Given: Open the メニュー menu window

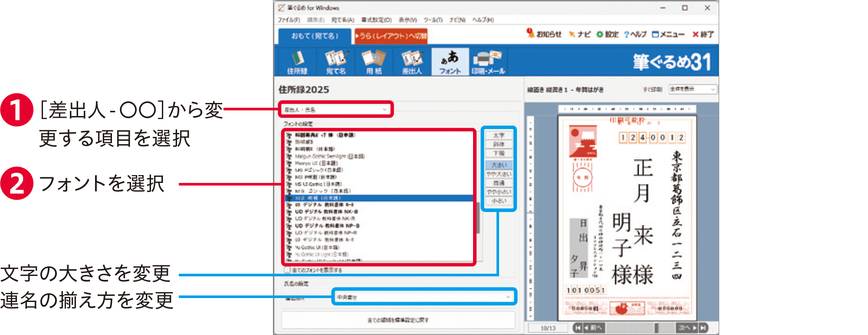Looking at the screenshot, I should [668, 34].
